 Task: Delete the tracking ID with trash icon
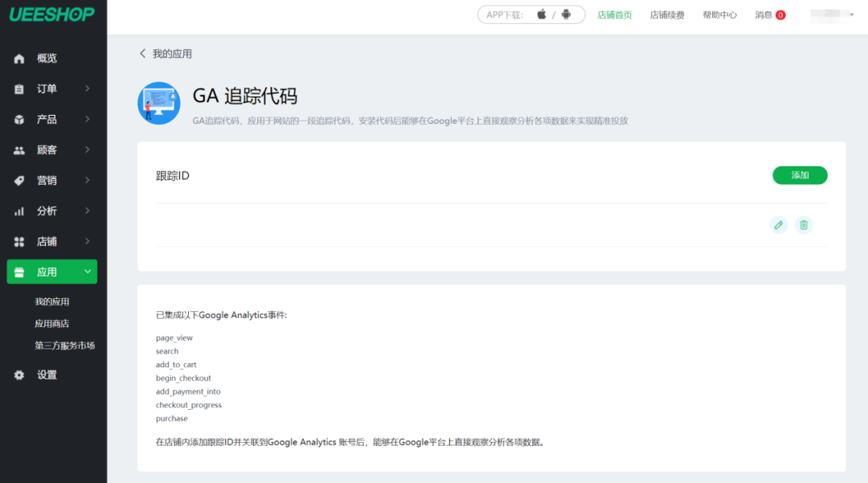[804, 225]
